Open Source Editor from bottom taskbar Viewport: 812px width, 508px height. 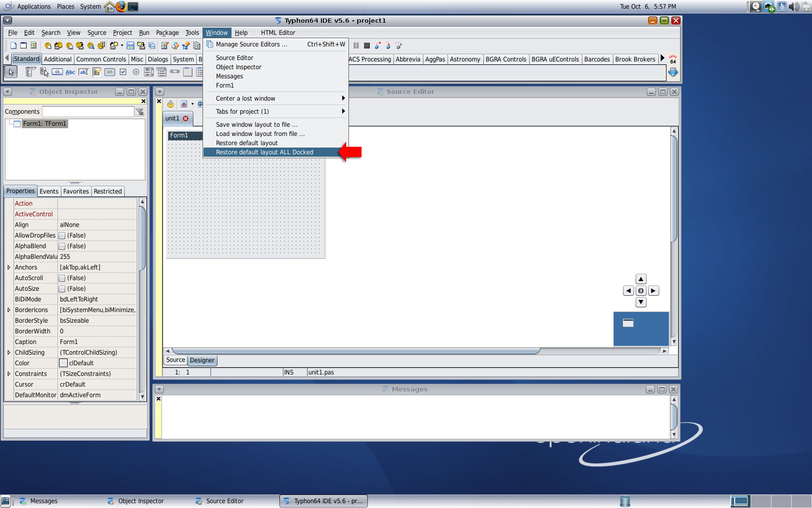(x=220, y=501)
